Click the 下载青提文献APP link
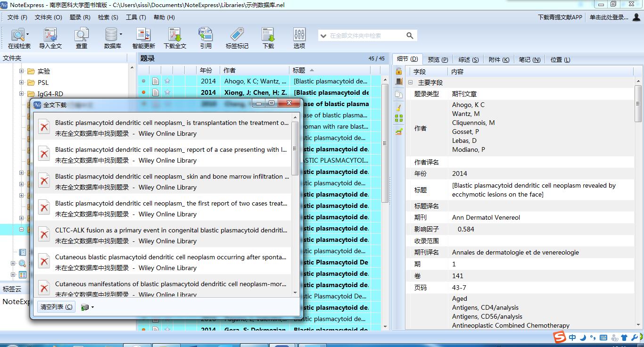The height and width of the screenshot is (347, 644). click(560, 17)
